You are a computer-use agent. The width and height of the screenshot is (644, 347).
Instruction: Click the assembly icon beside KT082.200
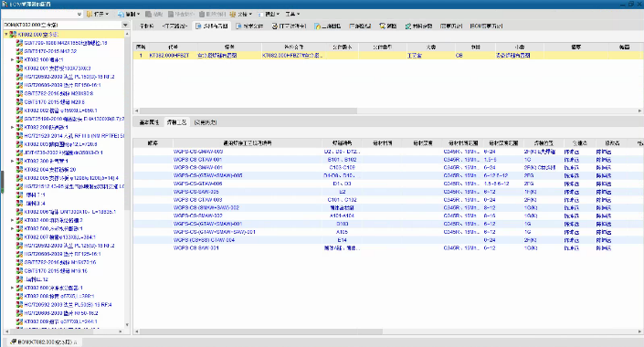tap(19, 127)
